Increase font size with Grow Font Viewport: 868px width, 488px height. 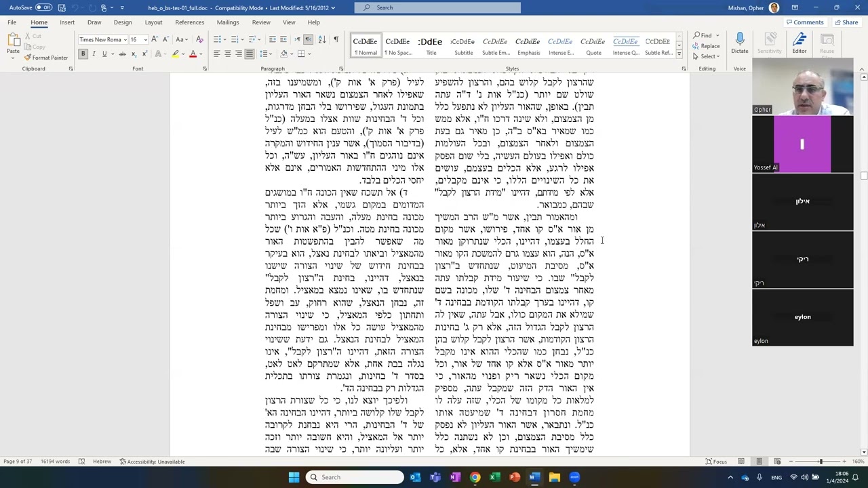click(x=155, y=39)
